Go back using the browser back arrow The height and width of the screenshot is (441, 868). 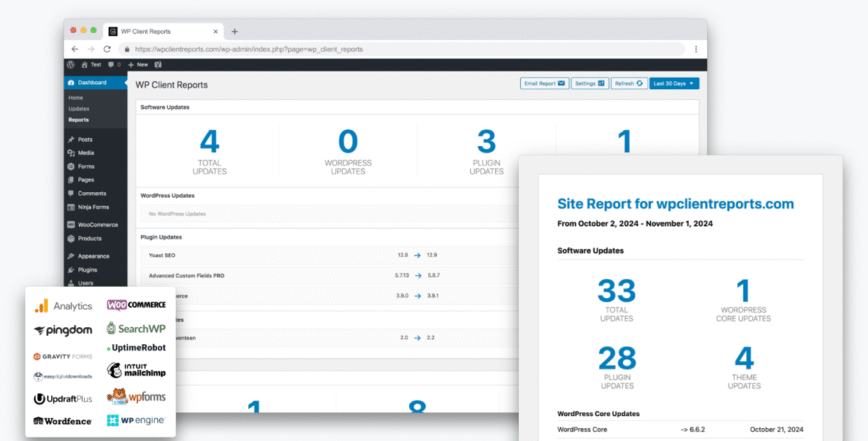pyautogui.click(x=75, y=49)
